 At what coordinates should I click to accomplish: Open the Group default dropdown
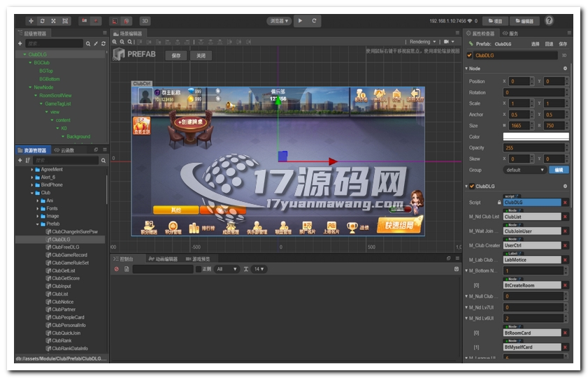point(524,170)
